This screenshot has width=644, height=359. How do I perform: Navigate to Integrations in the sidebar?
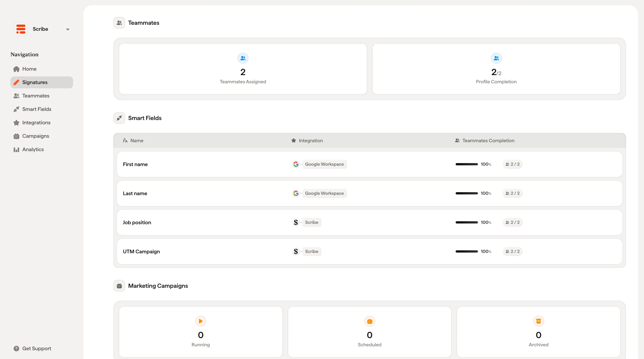coord(42,122)
